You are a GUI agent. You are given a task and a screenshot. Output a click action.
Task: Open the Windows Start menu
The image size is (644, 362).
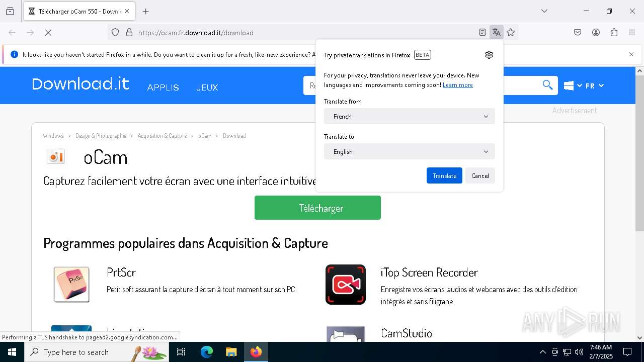(x=12, y=352)
